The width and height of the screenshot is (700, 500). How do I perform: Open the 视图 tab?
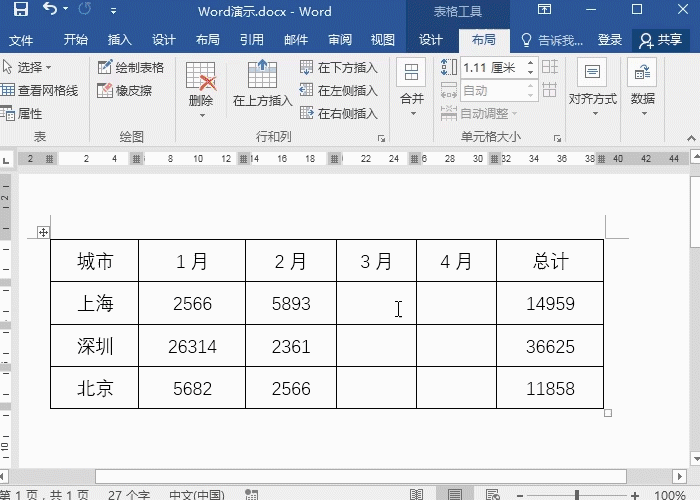tap(383, 40)
